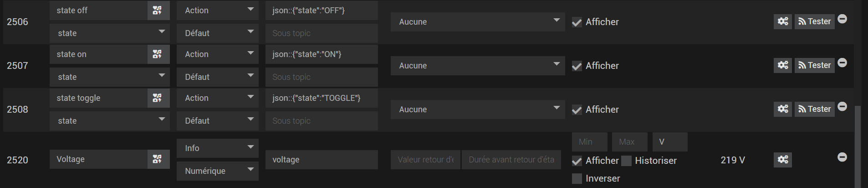Click icon picker beside Voltage name
Screen dimensions: 868x188
coord(158,159)
